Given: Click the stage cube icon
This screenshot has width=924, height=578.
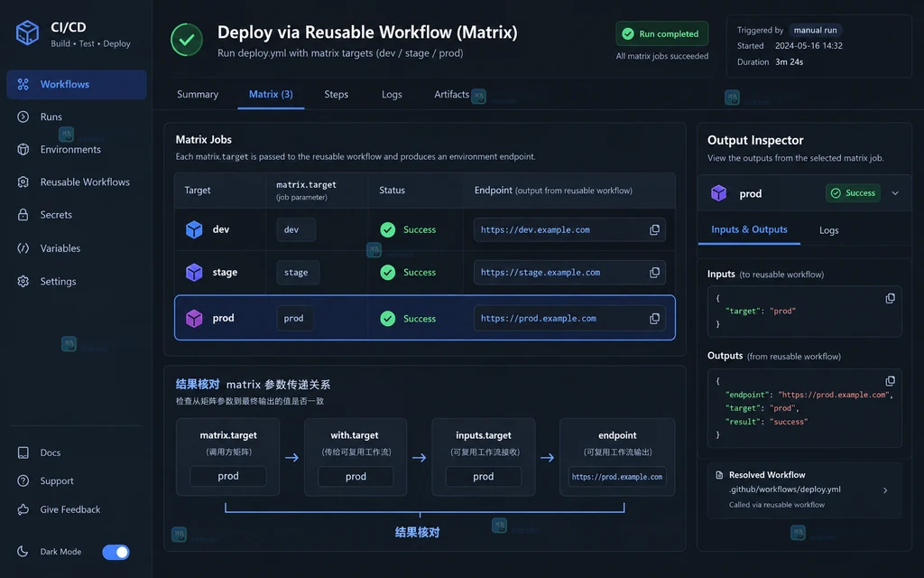Looking at the screenshot, I should [194, 273].
